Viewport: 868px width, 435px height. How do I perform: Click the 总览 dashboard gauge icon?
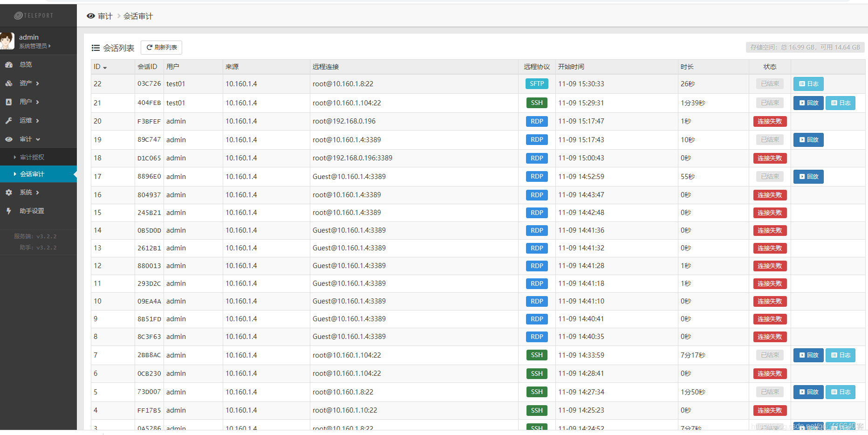click(9, 65)
